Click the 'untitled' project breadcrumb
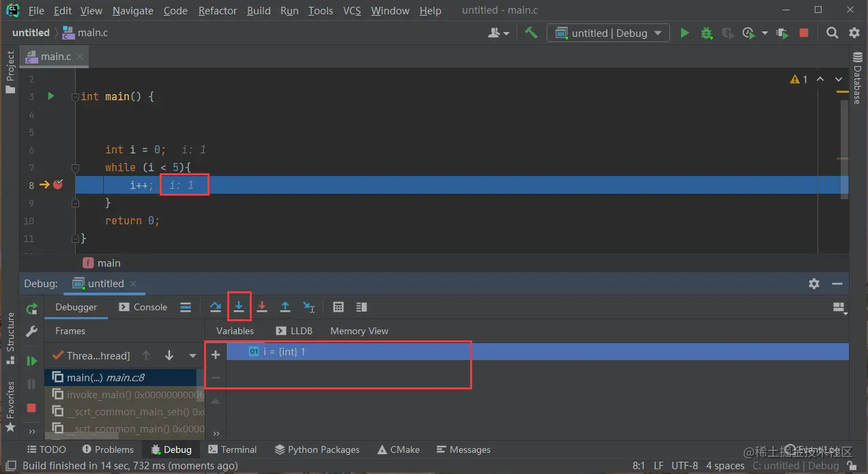Viewport: 868px width, 474px height. (31, 33)
